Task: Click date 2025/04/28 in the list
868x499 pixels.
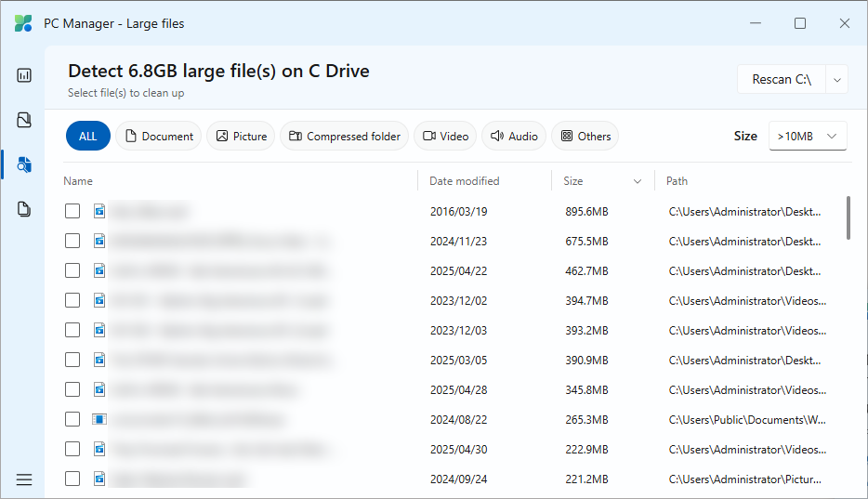Action: 459,390
